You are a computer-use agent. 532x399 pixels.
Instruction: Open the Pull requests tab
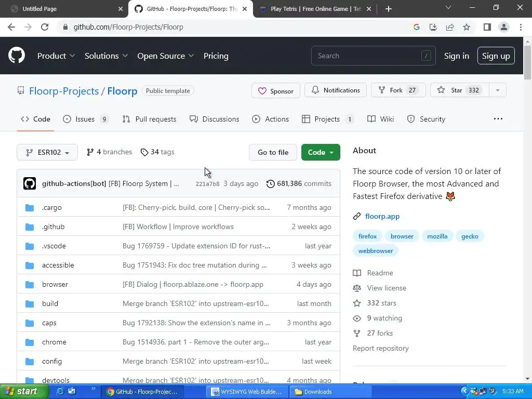pyautogui.click(x=149, y=119)
